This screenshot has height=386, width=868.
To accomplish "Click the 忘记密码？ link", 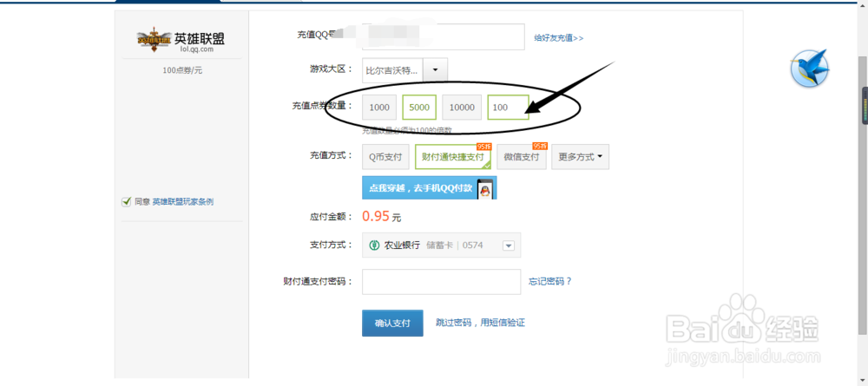I will click(x=550, y=282).
